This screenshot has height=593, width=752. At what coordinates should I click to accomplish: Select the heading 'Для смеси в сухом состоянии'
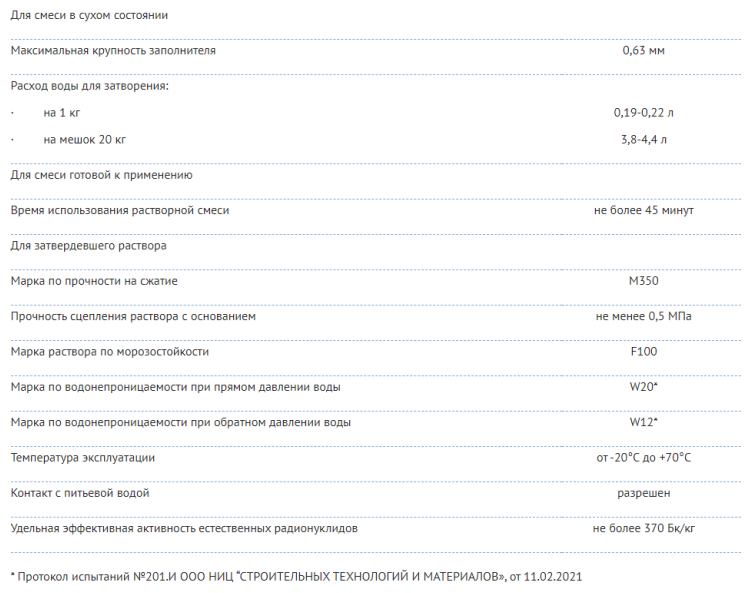coord(89,15)
